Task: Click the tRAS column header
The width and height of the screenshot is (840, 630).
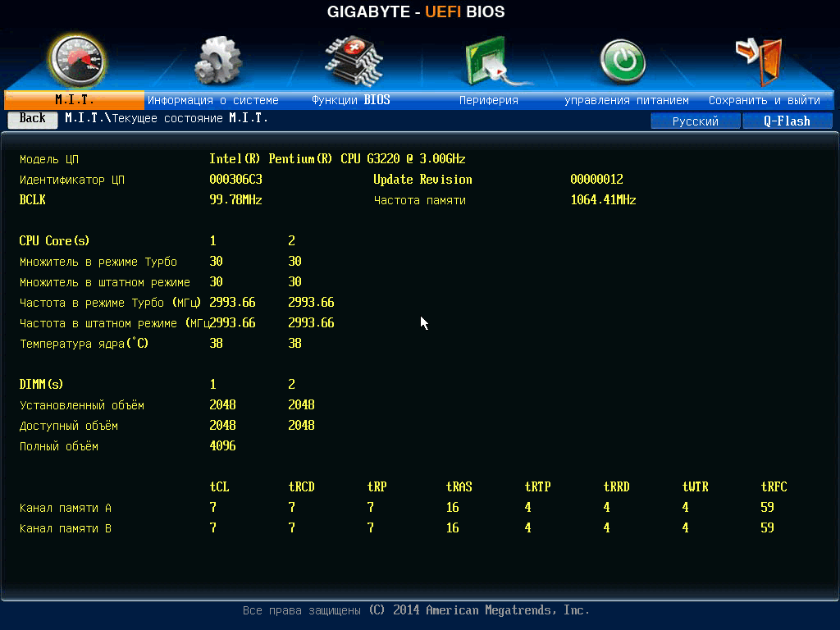Action: [459, 486]
